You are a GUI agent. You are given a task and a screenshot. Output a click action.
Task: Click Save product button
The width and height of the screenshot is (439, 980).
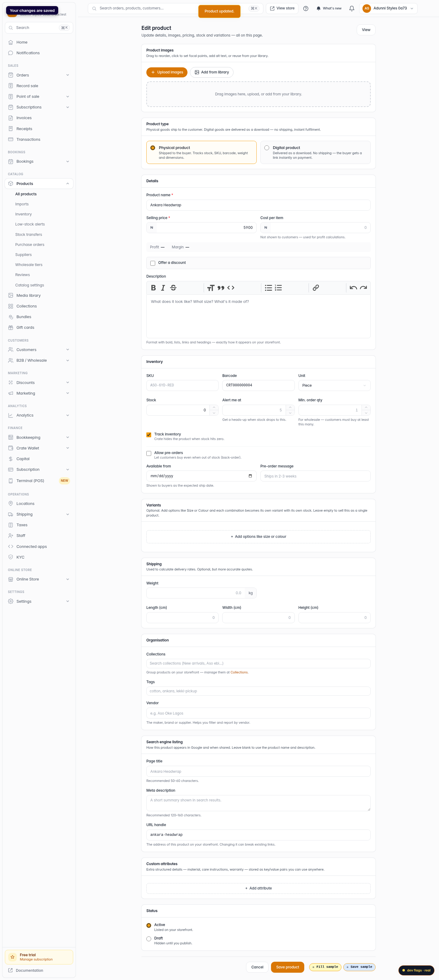coord(287,967)
